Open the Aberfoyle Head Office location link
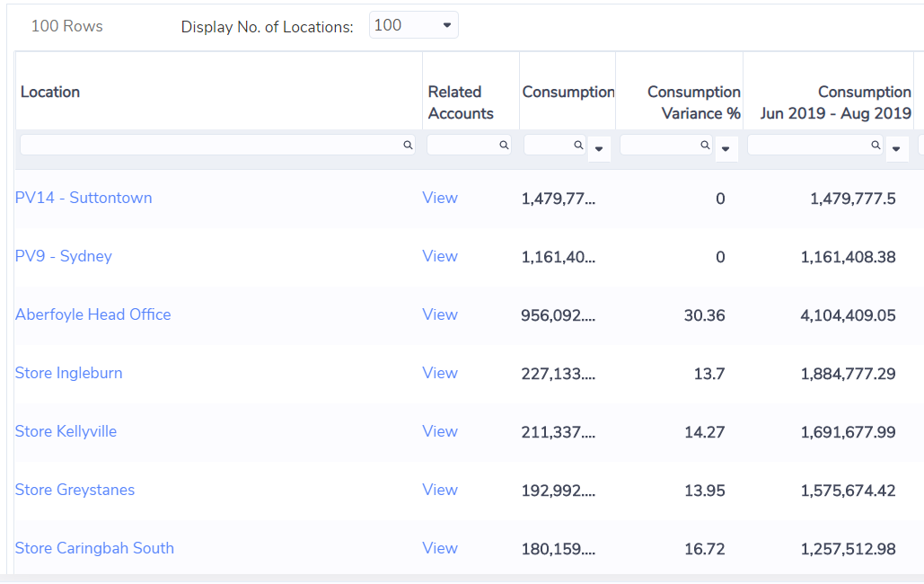Image resolution: width=924 pixels, height=584 pixels. coord(93,314)
